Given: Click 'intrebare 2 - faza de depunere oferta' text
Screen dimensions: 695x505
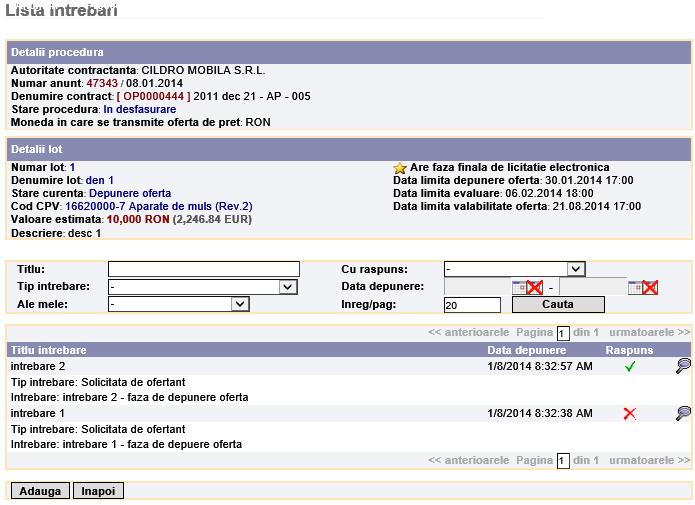Looking at the screenshot, I should coord(155,397).
